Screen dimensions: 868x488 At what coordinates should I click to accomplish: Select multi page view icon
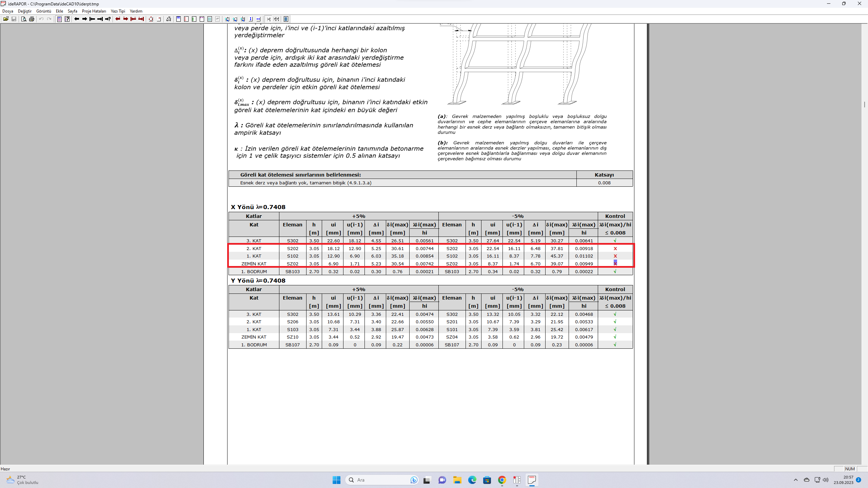coord(276,19)
